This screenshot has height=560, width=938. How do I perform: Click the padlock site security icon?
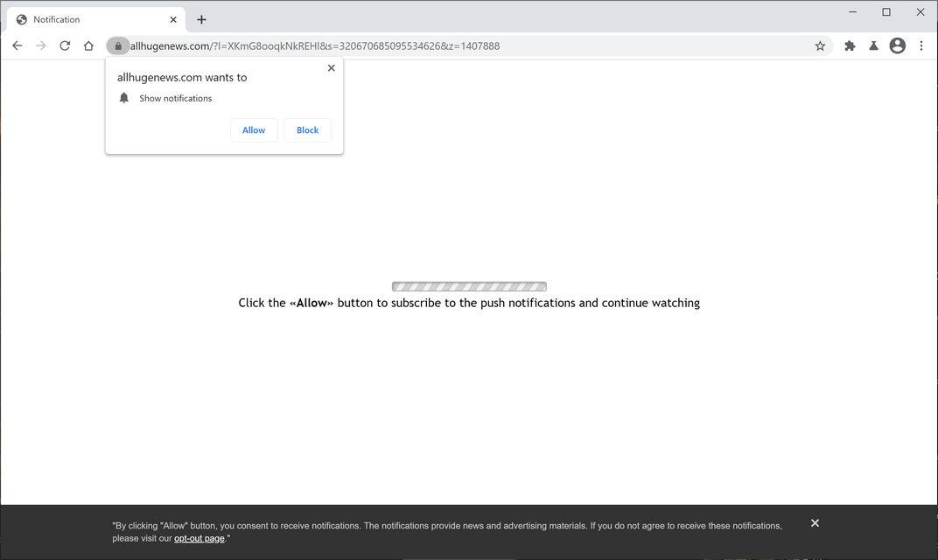click(118, 45)
